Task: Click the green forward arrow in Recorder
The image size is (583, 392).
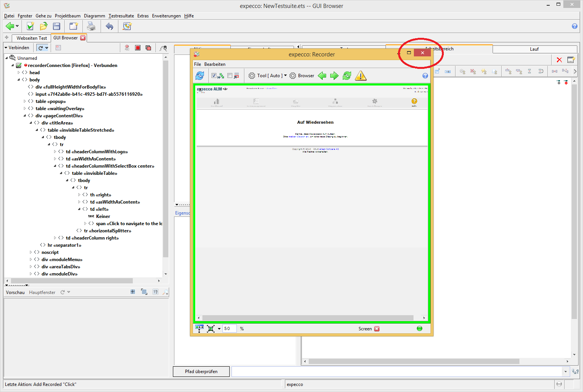Action: point(334,76)
